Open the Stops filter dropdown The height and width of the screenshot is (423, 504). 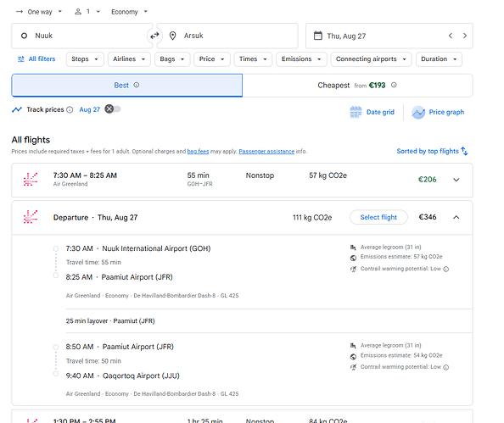(x=85, y=59)
